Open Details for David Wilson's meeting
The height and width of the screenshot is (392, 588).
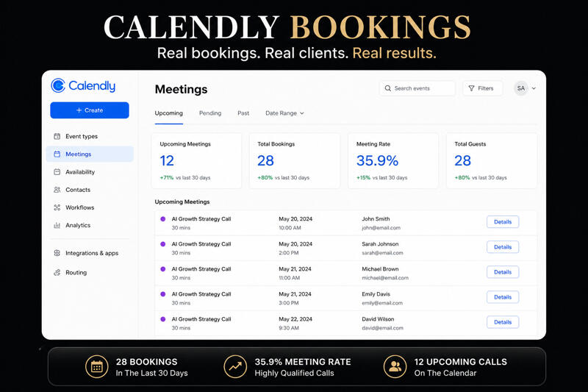[503, 322]
